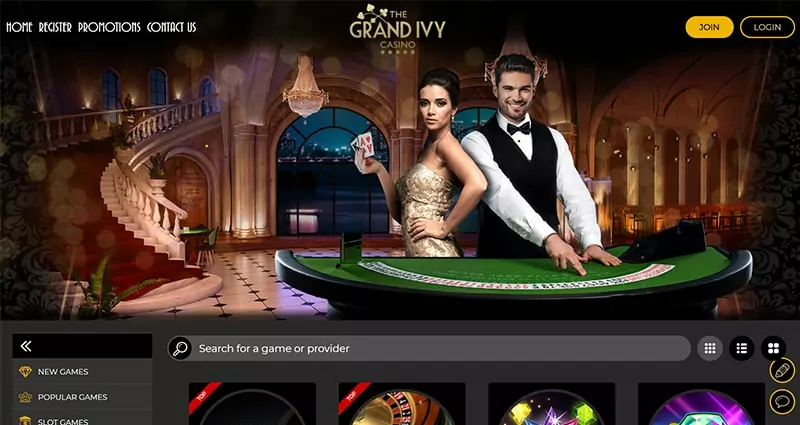Click the yellow Join button
800x425 pixels.
(x=709, y=27)
